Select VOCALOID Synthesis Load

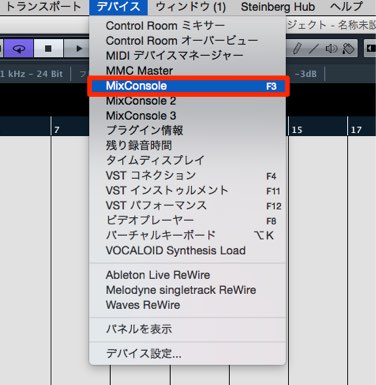(x=187, y=250)
